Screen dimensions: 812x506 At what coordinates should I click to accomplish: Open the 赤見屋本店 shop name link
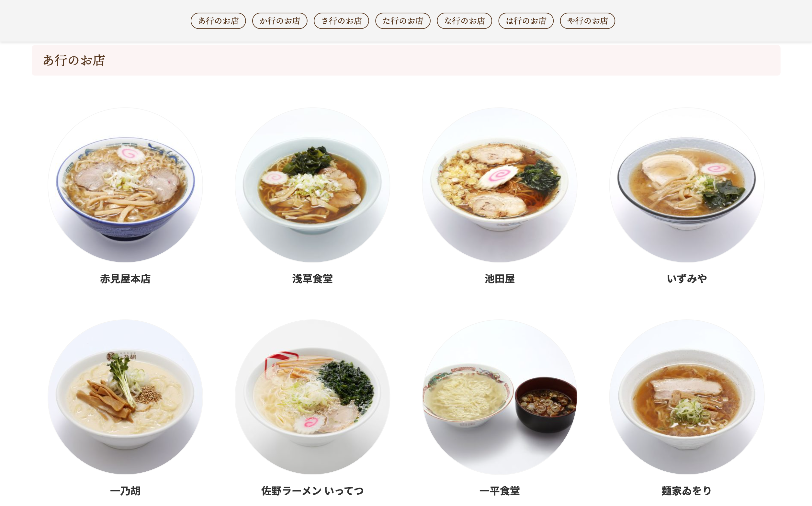125,279
